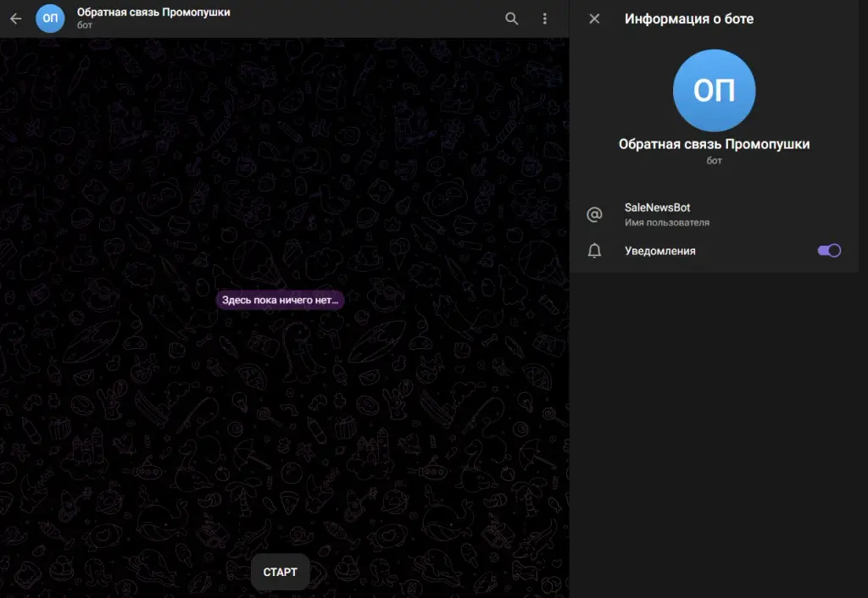Click the 'бот' subtitle in chat header
Image resolution: width=868 pixels, height=598 pixels.
85,25
